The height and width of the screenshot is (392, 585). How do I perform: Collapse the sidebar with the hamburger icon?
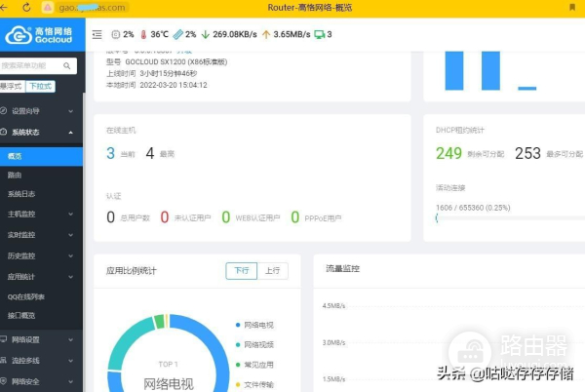[97, 35]
